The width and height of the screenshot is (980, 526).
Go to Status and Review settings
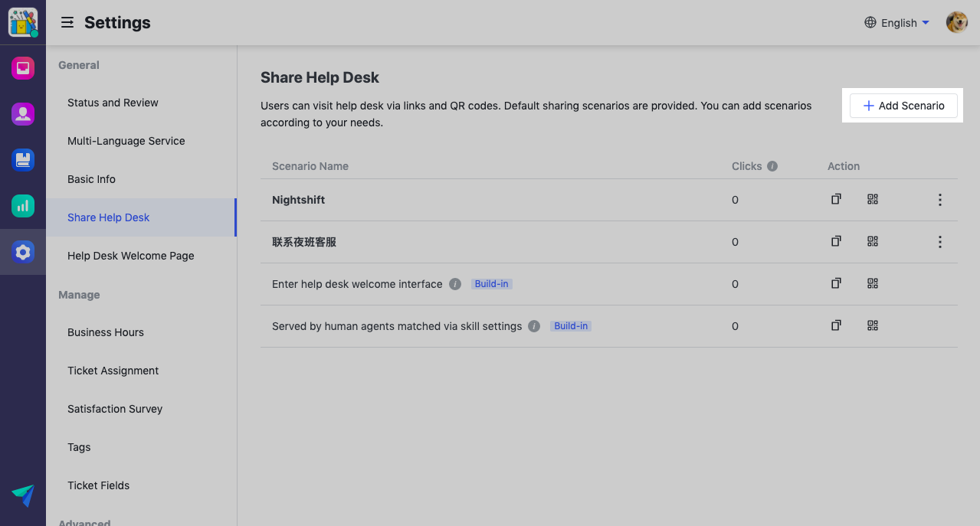pos(113,103)
